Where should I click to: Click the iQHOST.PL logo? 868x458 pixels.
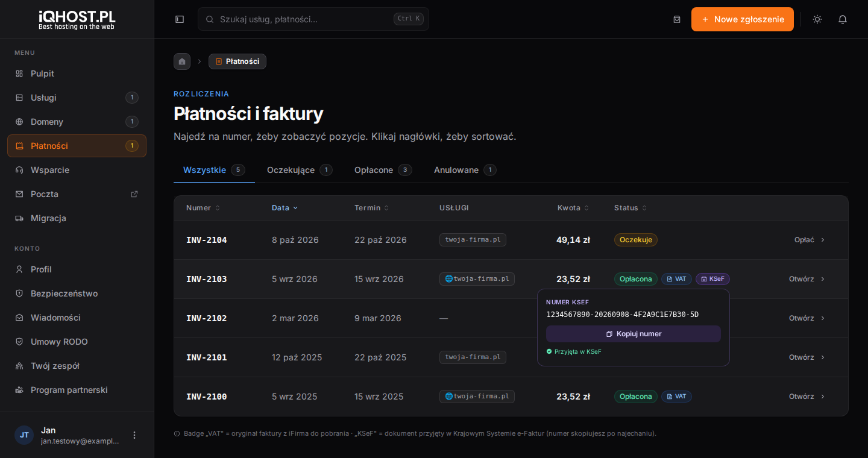pos(77,20)
